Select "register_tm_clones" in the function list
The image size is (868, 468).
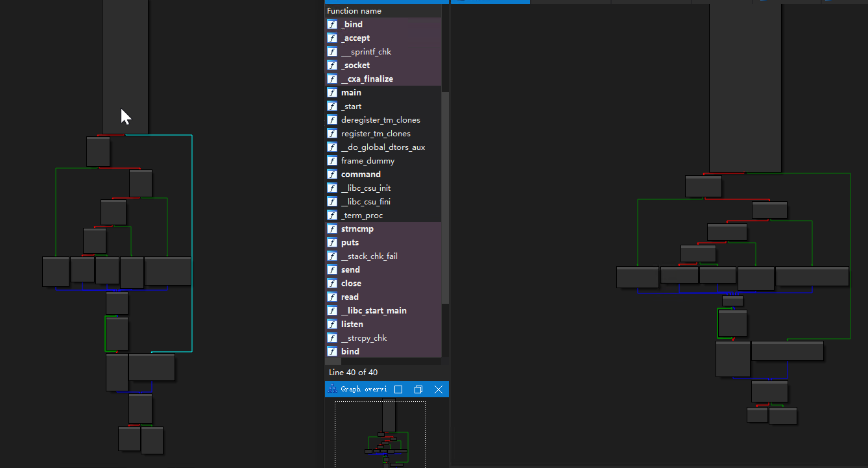click(x=383, y=134)
